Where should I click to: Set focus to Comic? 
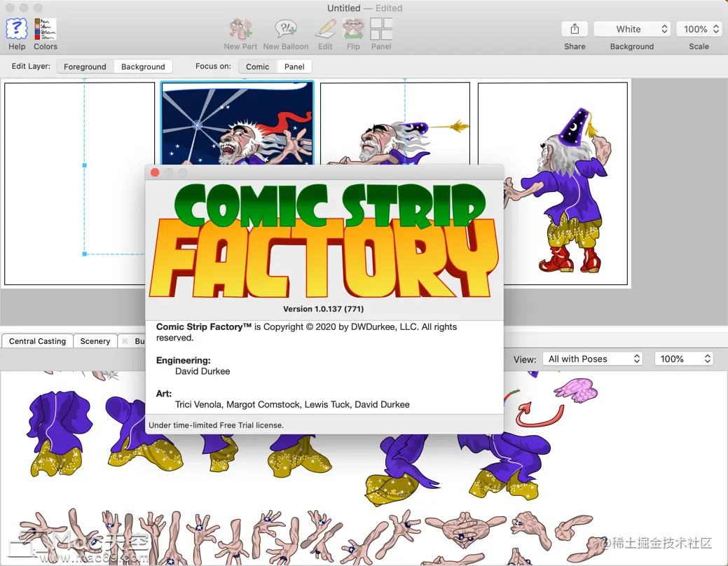click(258, 67)
